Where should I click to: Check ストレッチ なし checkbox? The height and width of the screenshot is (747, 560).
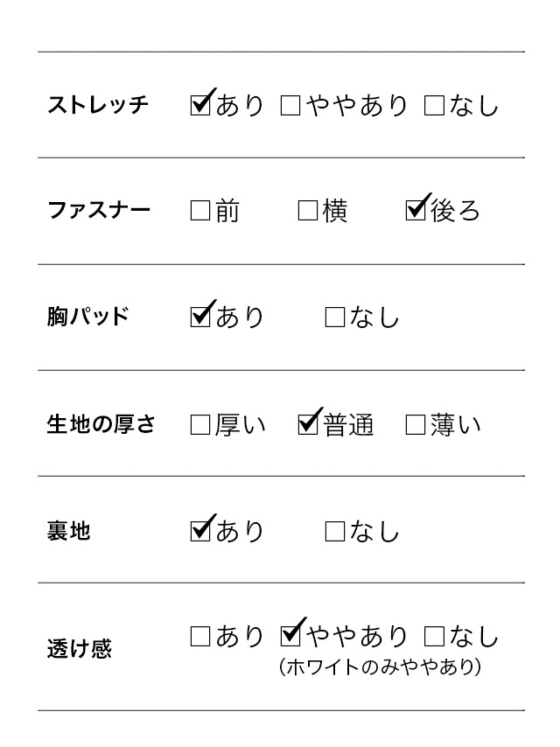[x=435, y=106]
